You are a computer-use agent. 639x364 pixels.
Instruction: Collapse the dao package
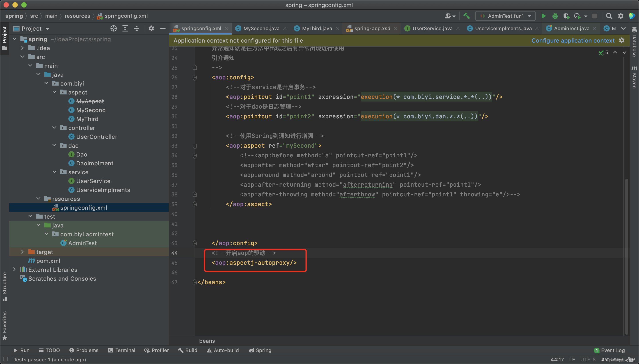click(x=55, y=145)
